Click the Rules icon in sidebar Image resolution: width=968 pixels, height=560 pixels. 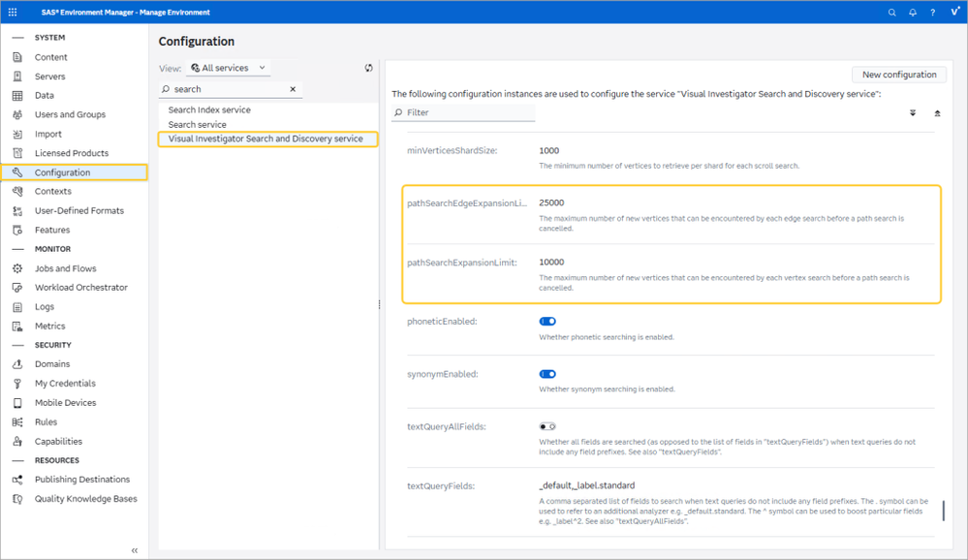pos(17,421)
